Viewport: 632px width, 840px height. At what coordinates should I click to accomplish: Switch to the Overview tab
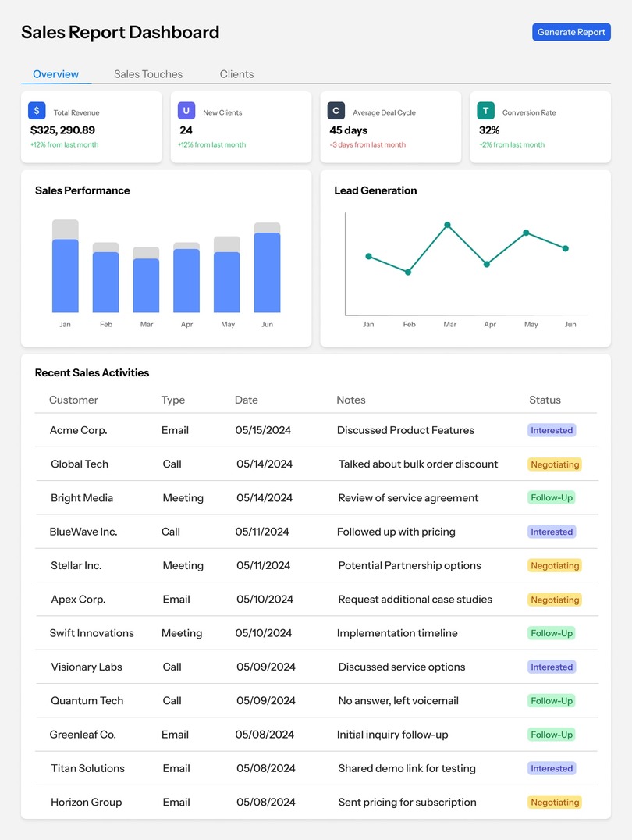click(x=55, y=74)
